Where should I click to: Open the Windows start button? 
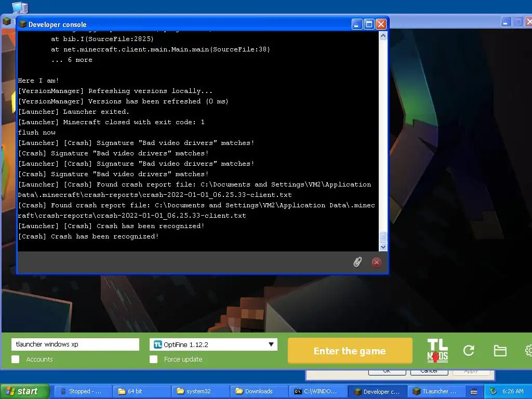coord(24,391)
